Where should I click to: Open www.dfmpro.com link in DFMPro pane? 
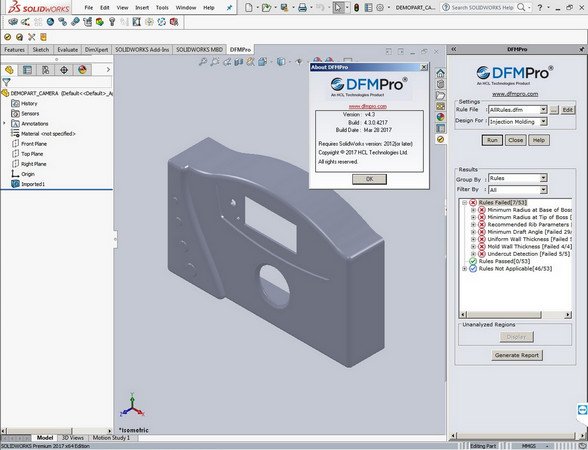pyautogui.click(x=515, y=94)
